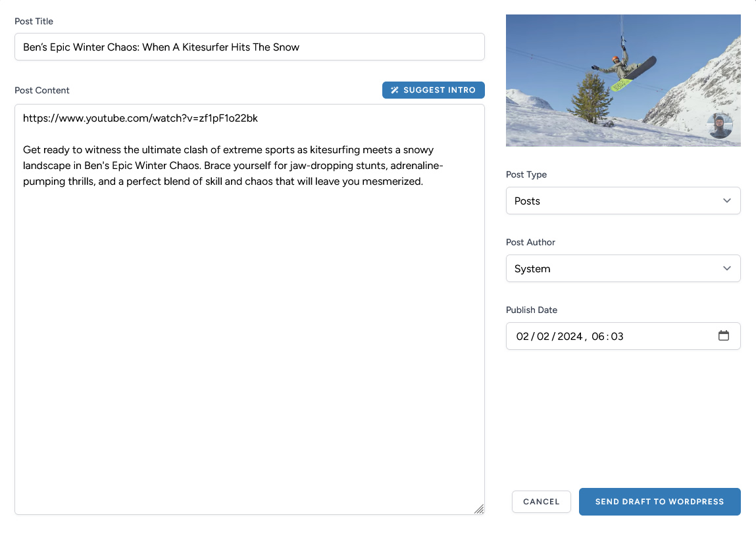The height and width of the screenshot is (555, 756).
Task: Open the Post Author selector showing System
Action: point(623,268)
